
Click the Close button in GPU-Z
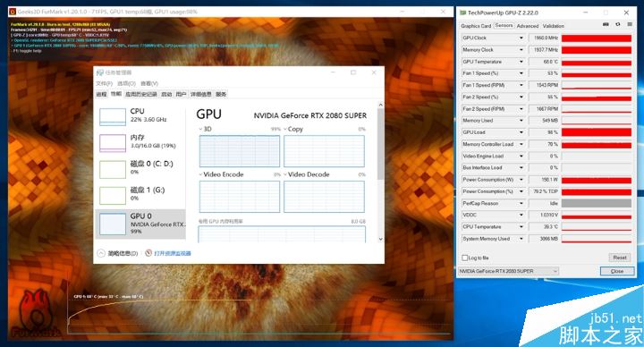617,271
